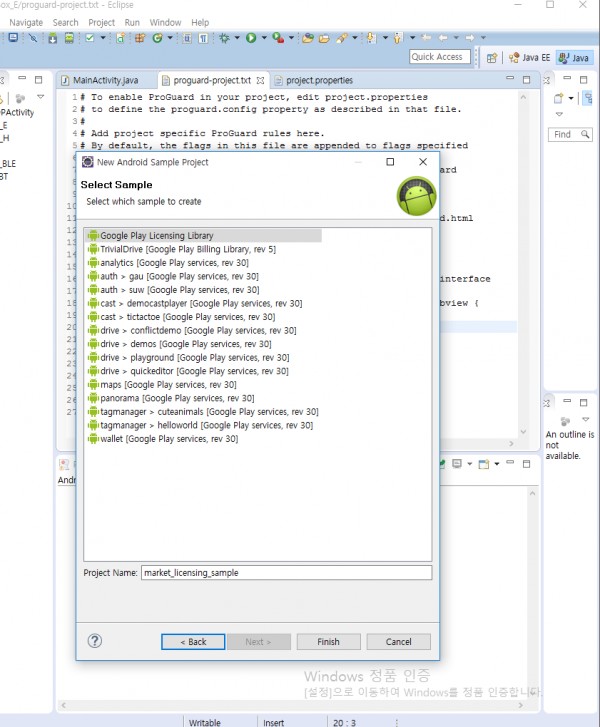Open the Run menu
Image resolution: width=600 pixels, height=727 pixels.
tap(132, 22)
